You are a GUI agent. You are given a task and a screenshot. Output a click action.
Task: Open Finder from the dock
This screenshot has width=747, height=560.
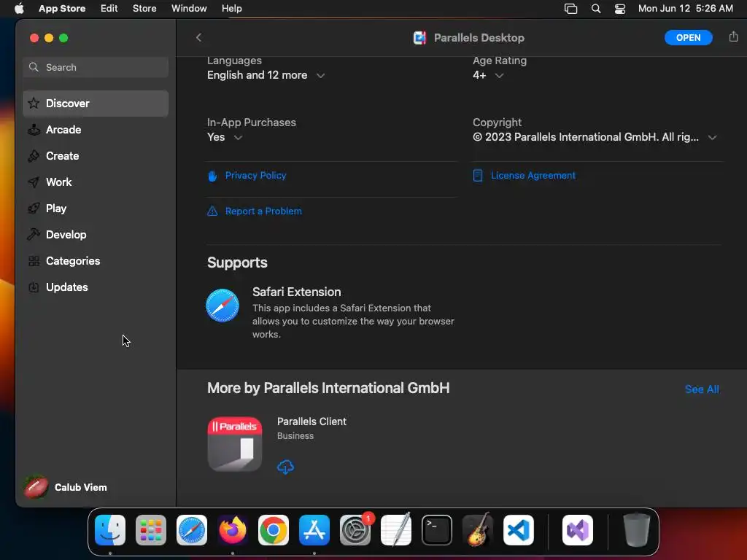[x=110, y=530]
